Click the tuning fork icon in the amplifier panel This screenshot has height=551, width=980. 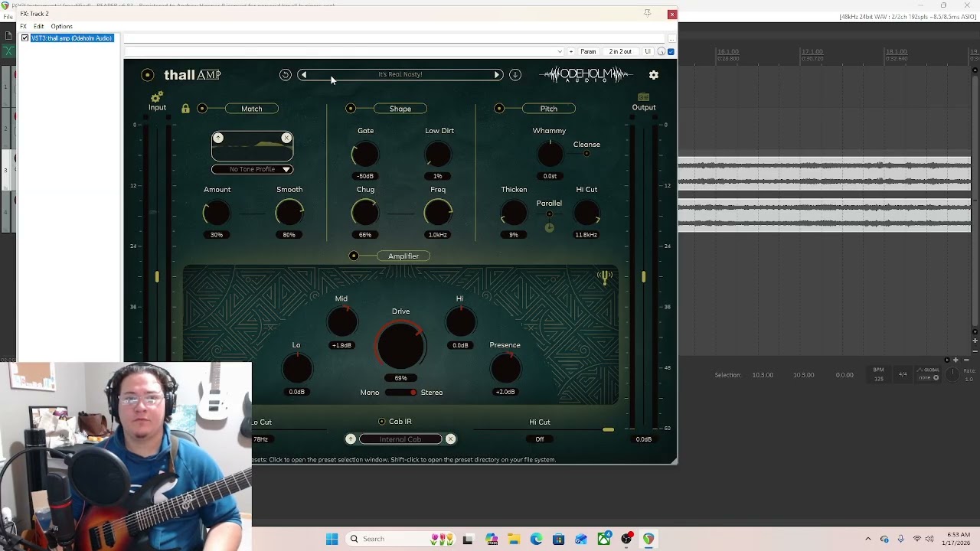click(x=605, y=277)
